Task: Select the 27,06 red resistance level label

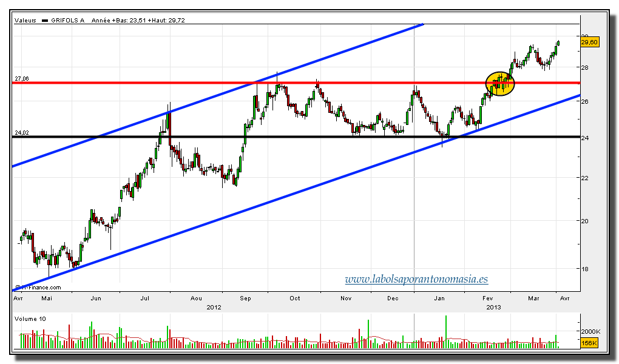Action: coord(22,78)
